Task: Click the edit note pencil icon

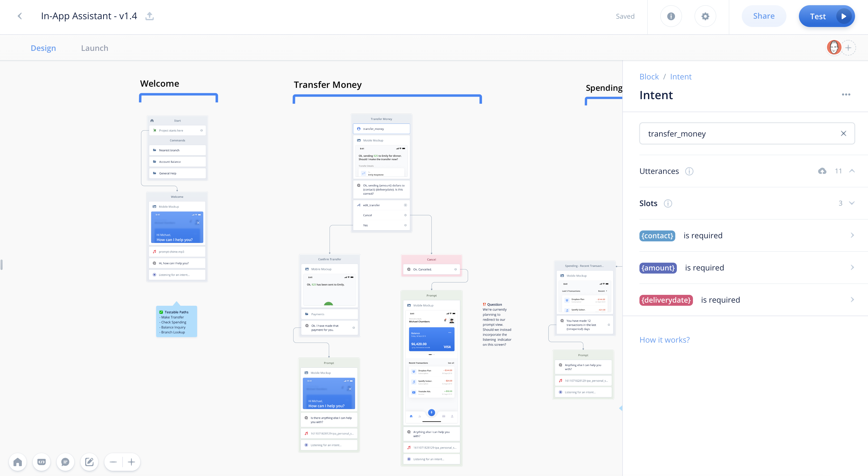Action: click(89, 462)
